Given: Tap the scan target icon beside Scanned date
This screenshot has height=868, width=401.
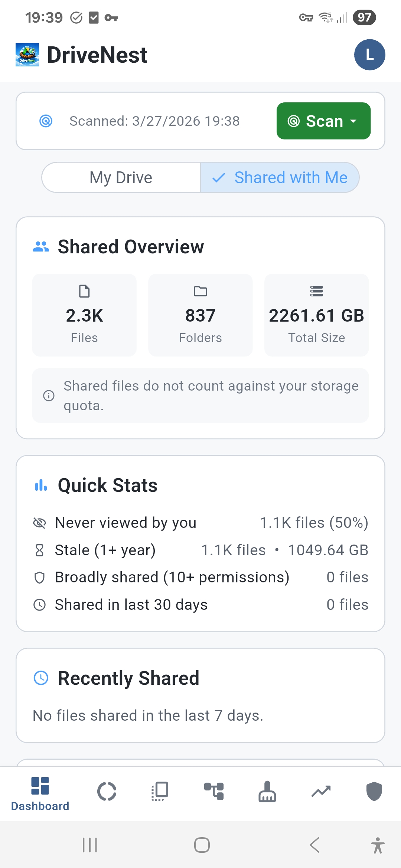Looking at the screenshot, I should (46, 121).
